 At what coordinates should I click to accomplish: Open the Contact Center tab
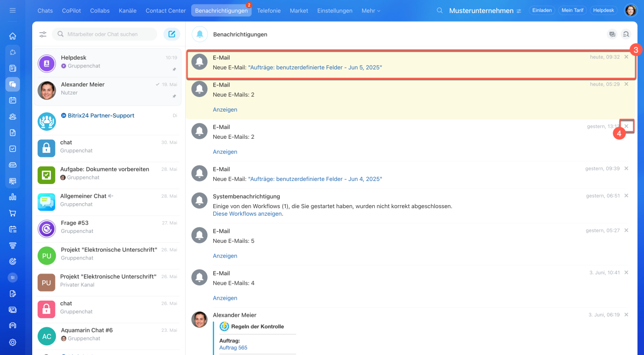point(166,11)
